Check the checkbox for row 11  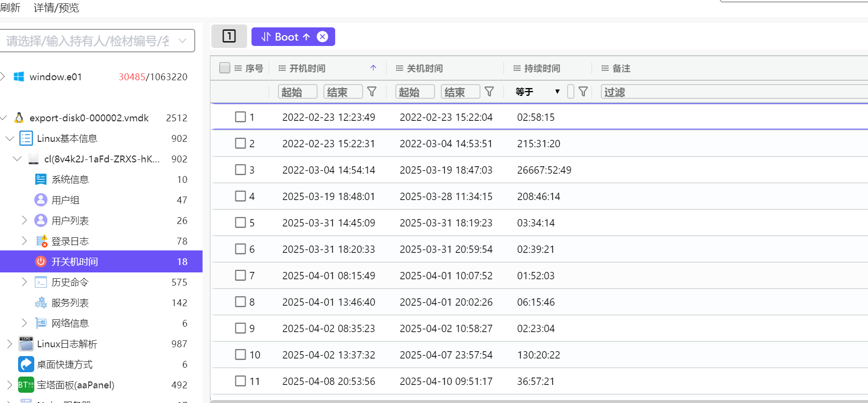240,381
